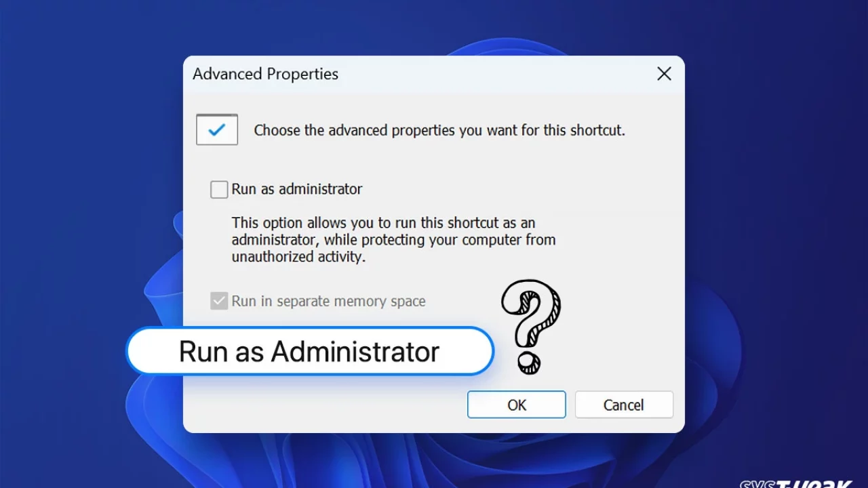
Task: Click the white 'Run as Administrator' banner
Action: pyautogui.click(x=309, y=351)
